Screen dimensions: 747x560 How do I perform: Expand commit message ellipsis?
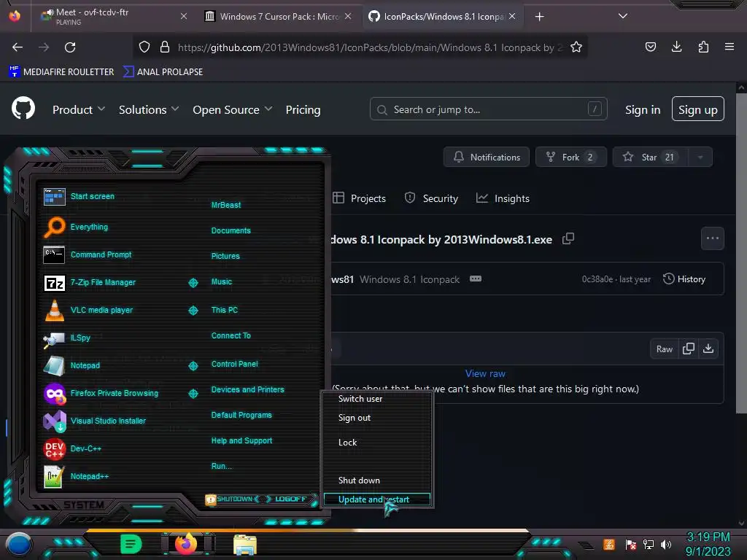(x=476, y=279)
